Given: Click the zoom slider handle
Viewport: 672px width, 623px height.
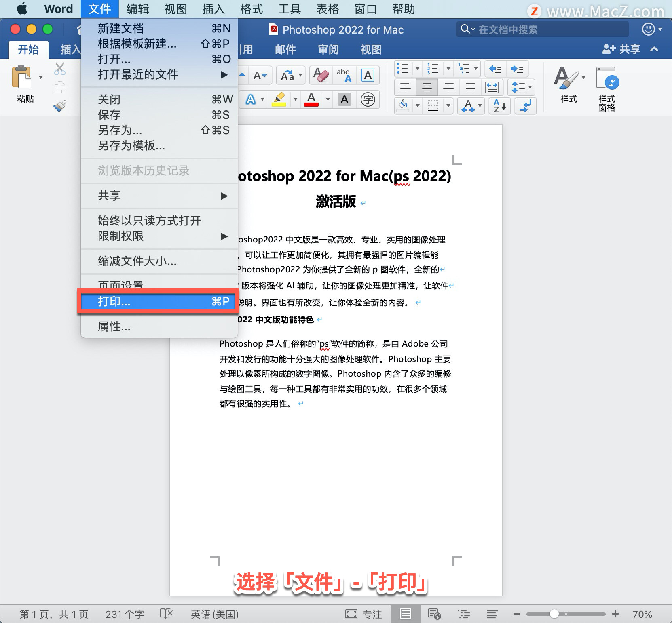Looking at the screenshot, I should click(x=554, y=614).
